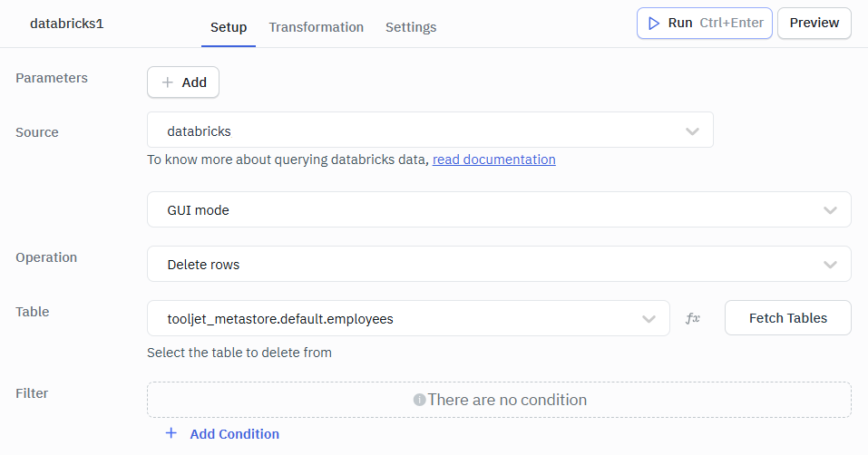The width and height of the screenshot is (868, 455).
Task: Click the Fetch Tables button
Action: (788, 318)
